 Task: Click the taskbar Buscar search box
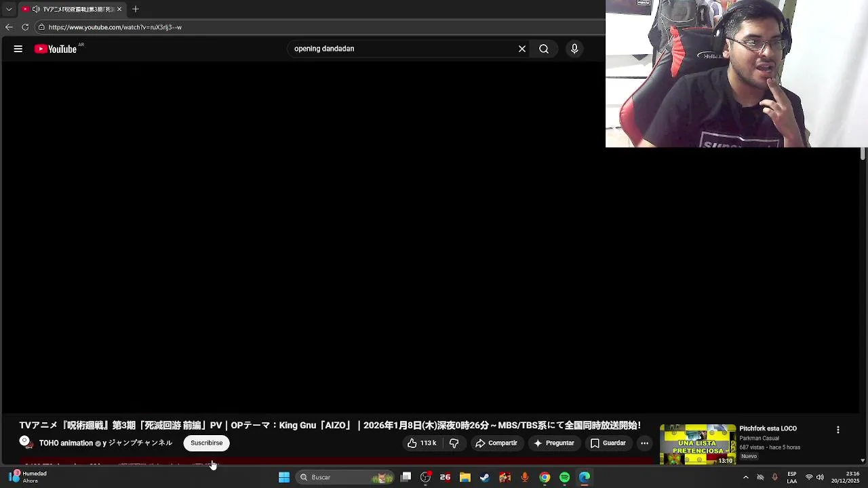click(346, 477)
